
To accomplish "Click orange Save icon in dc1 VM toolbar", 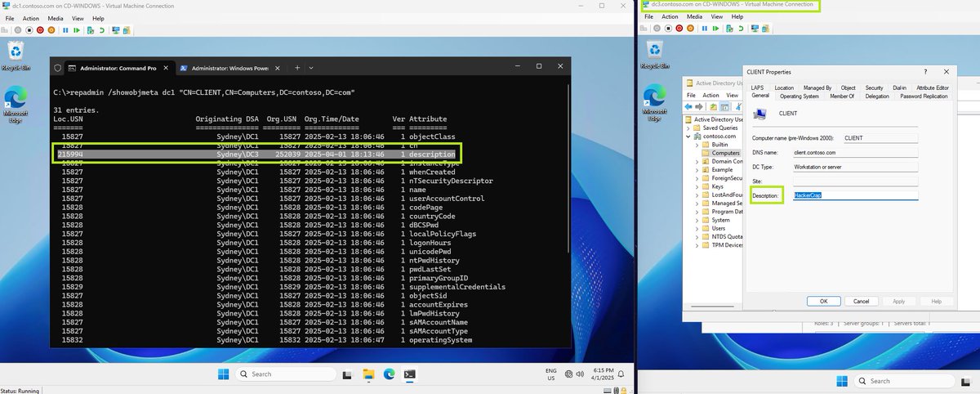I will tap(51, 30).
